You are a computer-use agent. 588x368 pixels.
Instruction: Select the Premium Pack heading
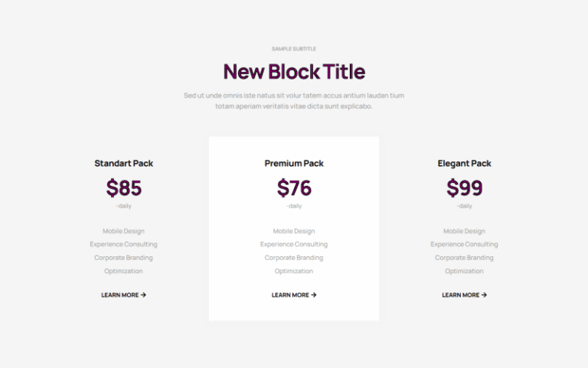[294, 164]
